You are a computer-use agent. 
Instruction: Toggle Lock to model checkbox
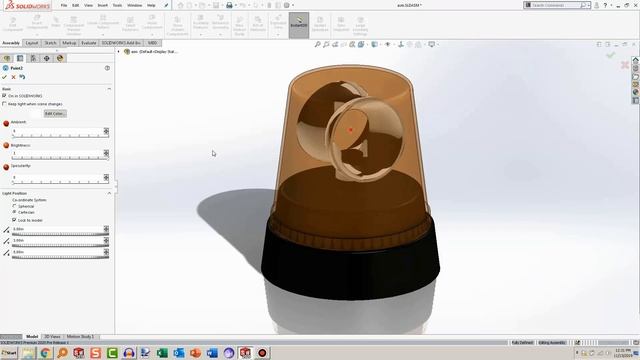(14, 220)
